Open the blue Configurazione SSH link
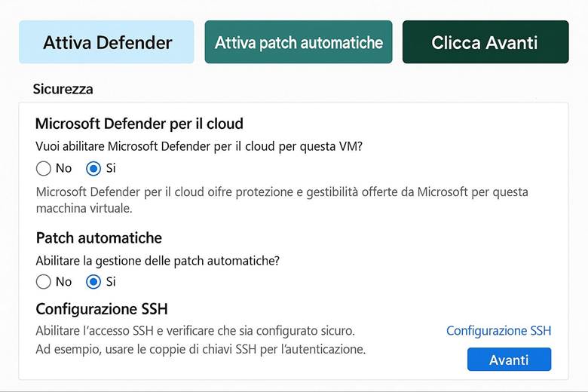588x392 pixels. pos(498,331)
